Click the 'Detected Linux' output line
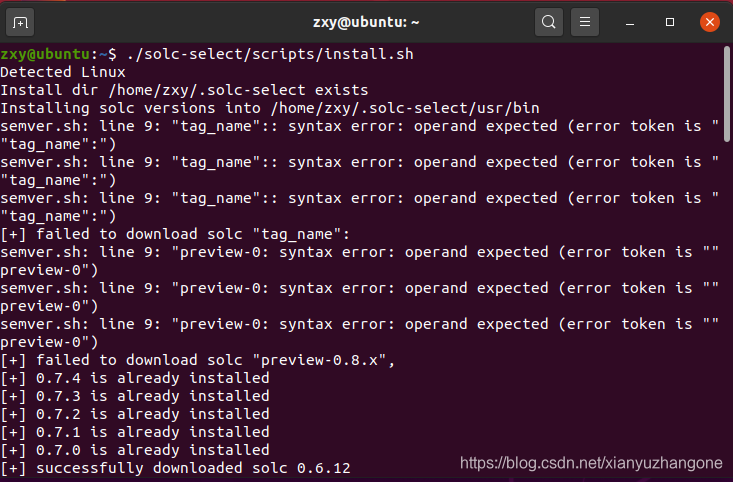This screenshot has width=733, height=482. pyautogui.click(x=63, y=72)
